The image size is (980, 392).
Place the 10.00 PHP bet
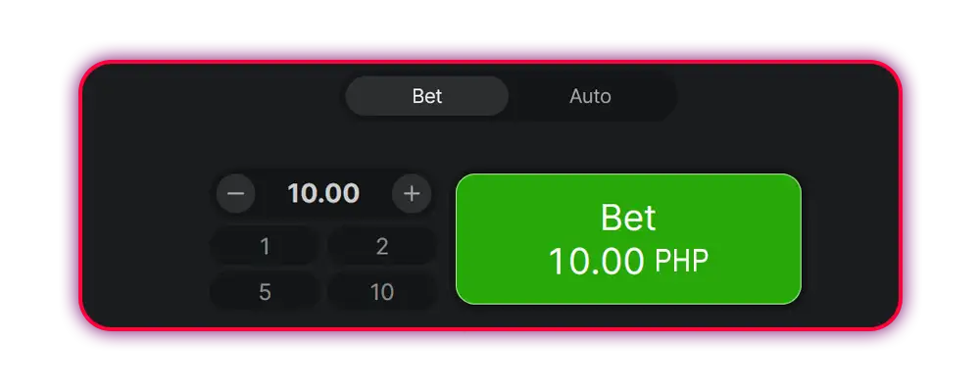tap(628, 239)
